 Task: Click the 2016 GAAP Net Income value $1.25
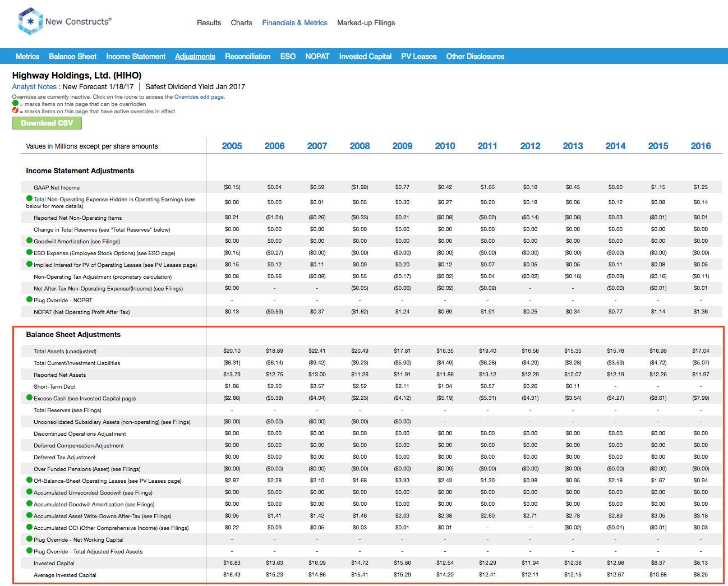701,187
